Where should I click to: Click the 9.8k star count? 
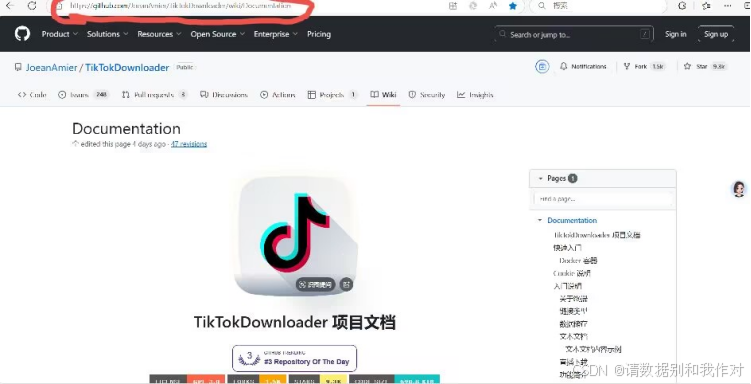(718, 67)
